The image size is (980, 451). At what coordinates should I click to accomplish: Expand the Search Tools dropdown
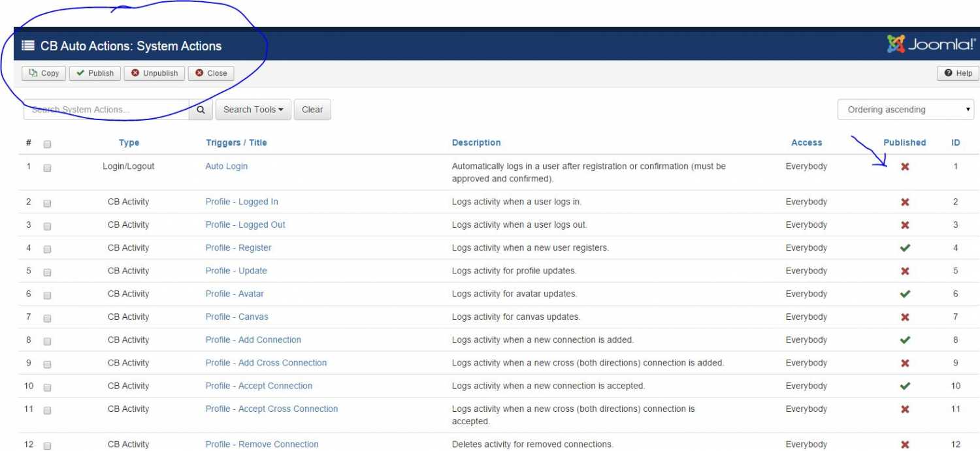click(x=253, y=110)
